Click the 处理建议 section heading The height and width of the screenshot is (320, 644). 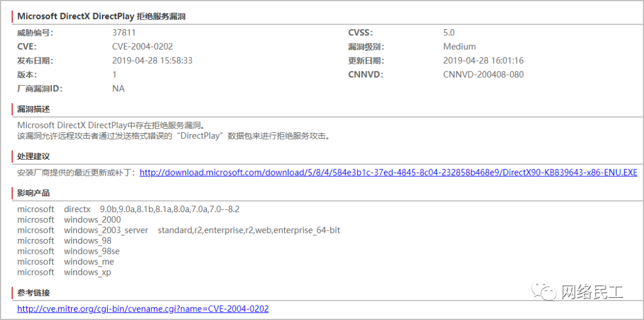pos(33,156)
